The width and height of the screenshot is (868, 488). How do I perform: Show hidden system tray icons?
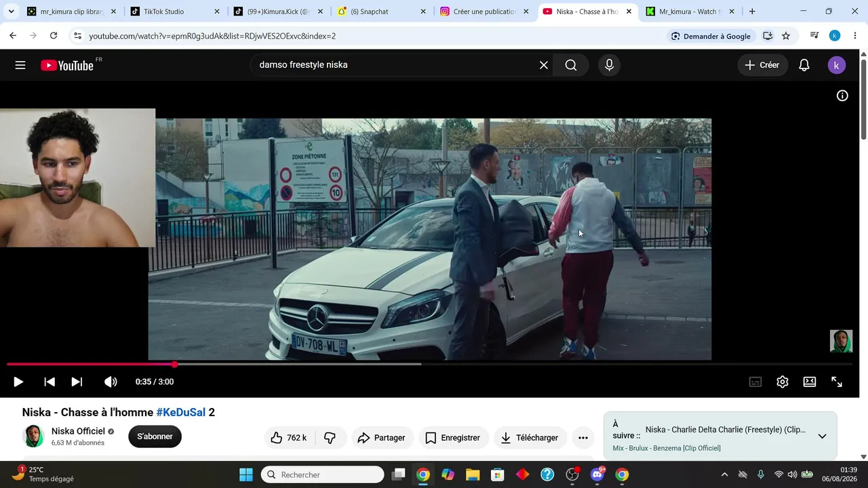coord(724,474)
